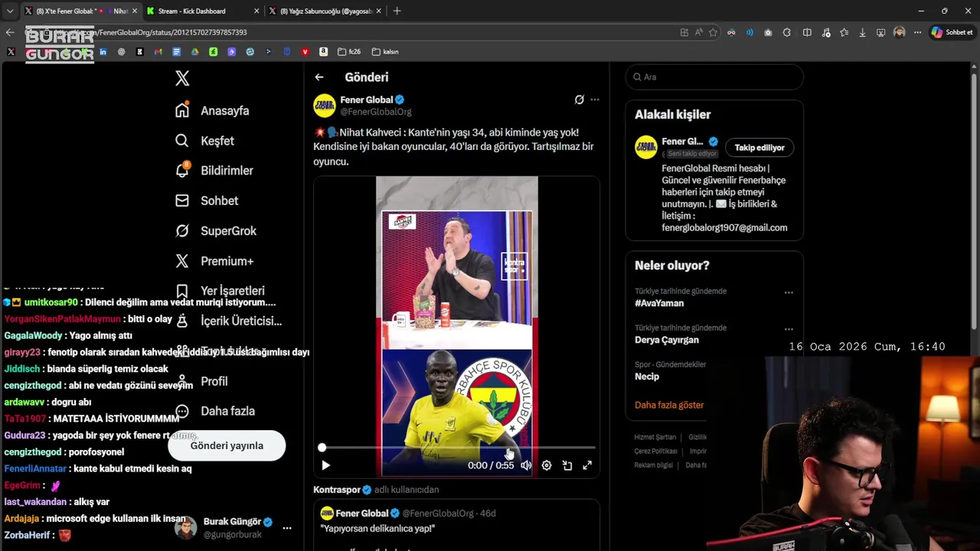The image size is (980, 551).
Task: Open the Google Docs bookmark
Action: click(x=176, y=52)
